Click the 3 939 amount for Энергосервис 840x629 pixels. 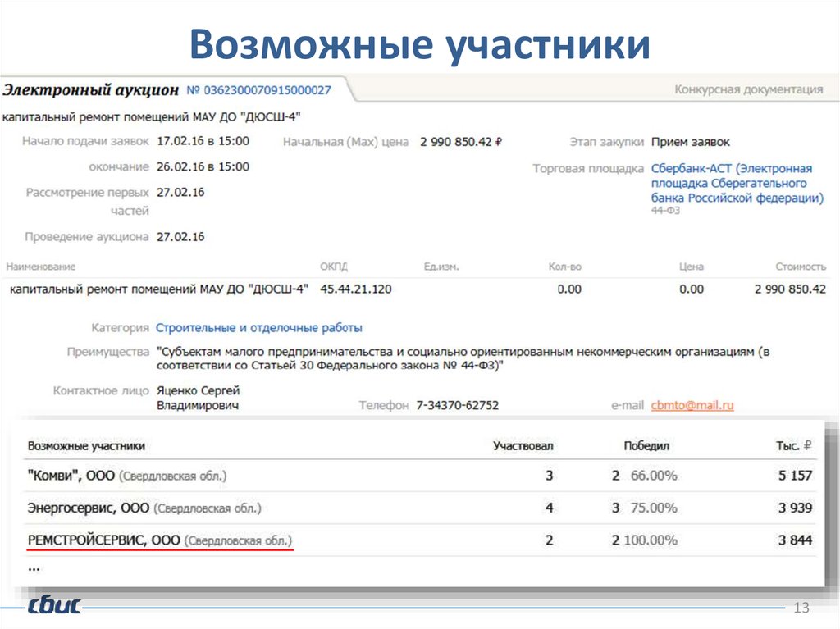(x=795, y=508)
